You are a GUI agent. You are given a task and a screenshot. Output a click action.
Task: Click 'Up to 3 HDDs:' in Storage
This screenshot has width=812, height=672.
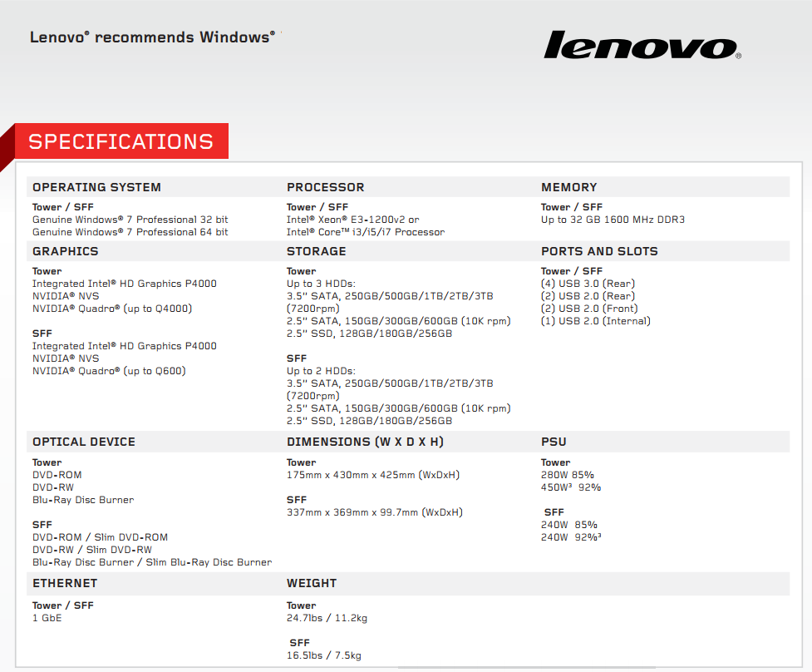click(321, 284)
